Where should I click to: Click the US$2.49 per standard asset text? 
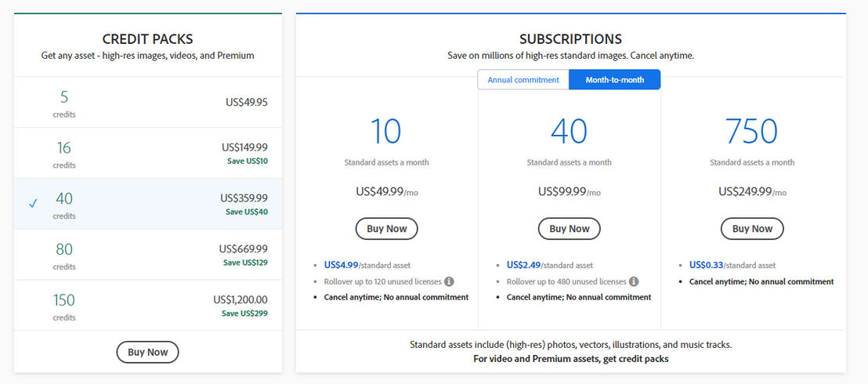point(550,266)
